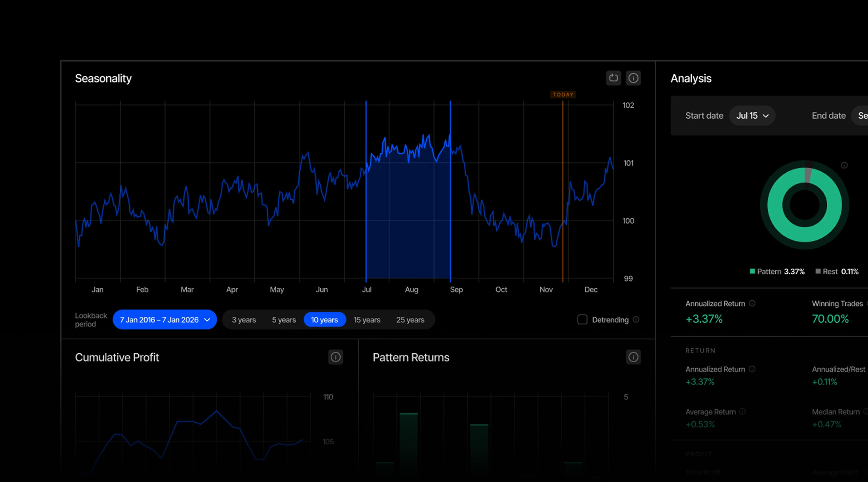Click the Average Return +0.53% value
The image size is (868, 482).
pos(700,424)
